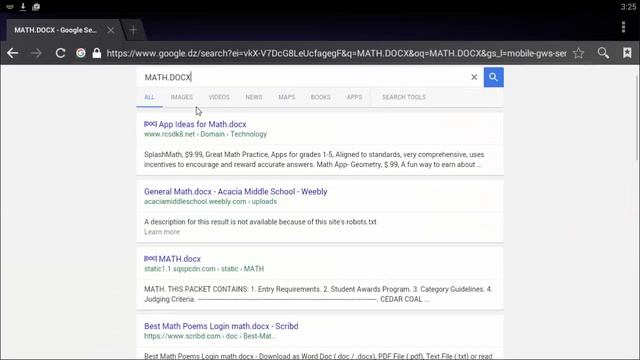Open the three-dot overflow menu
This screenshot has height=360, width=640.
coord(623,27)
